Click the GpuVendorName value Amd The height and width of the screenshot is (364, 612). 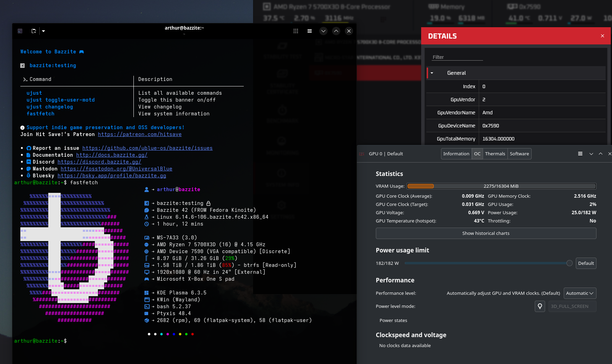tap(488, 113)
